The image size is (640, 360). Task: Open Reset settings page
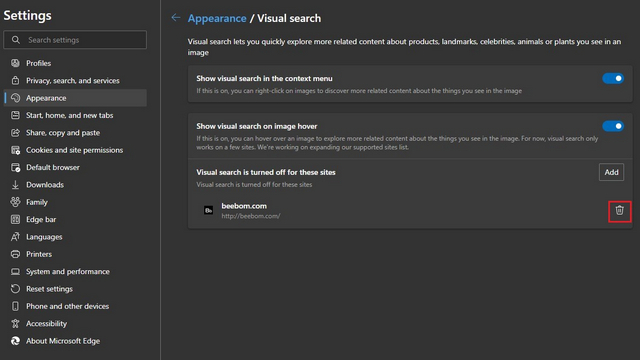[75, 289]
